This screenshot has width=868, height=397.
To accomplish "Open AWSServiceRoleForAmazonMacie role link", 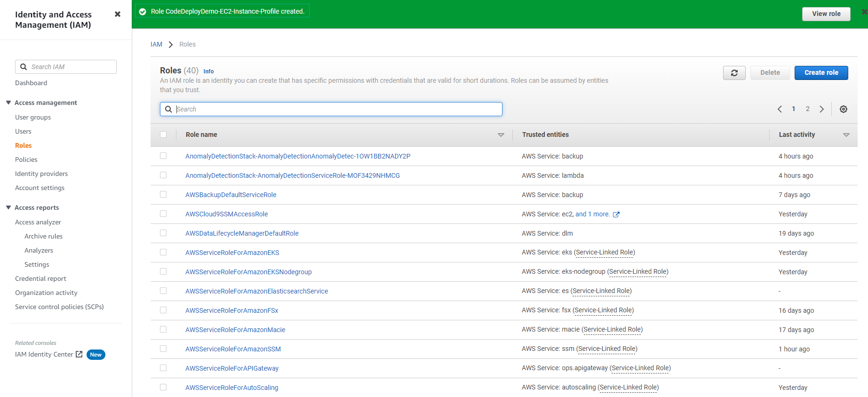I will pos(235,330).
